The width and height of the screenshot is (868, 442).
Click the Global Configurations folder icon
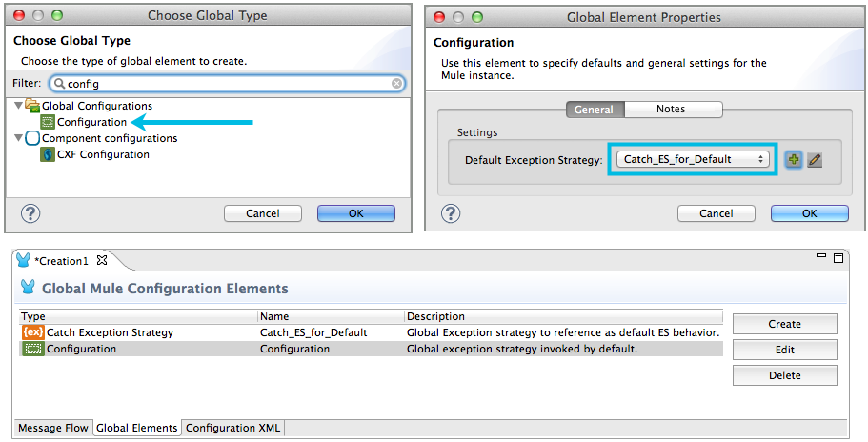pos(32,105)
